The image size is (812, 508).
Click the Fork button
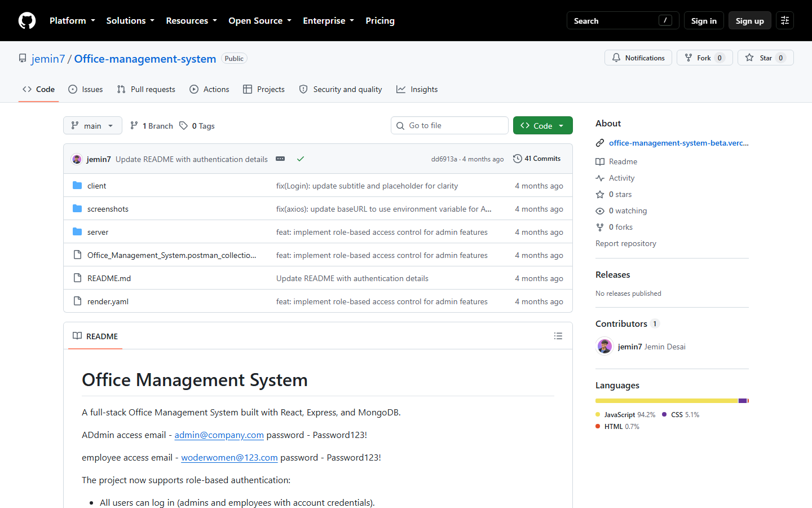tap(704, 58)
